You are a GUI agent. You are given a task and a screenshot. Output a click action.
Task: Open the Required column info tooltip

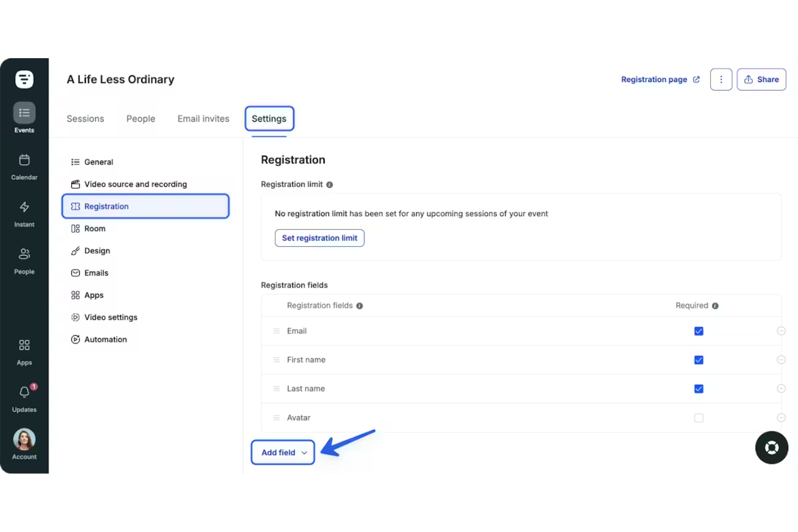point(715,305)
